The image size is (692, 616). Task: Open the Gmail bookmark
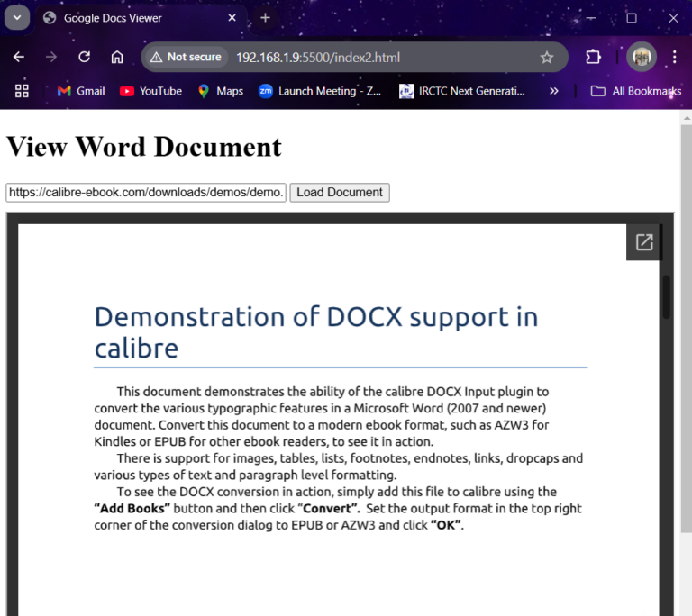click(x=81, y=91)
